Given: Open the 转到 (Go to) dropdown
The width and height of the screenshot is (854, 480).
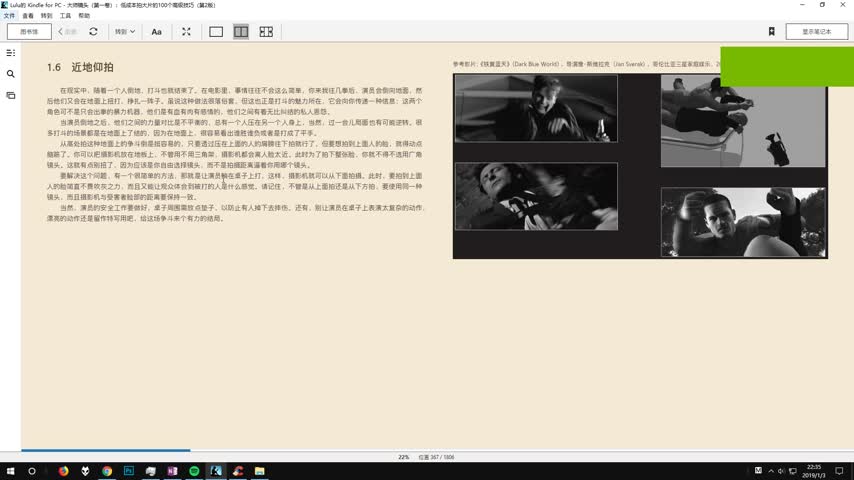Looking at the screenshot, I should point(125,32).
